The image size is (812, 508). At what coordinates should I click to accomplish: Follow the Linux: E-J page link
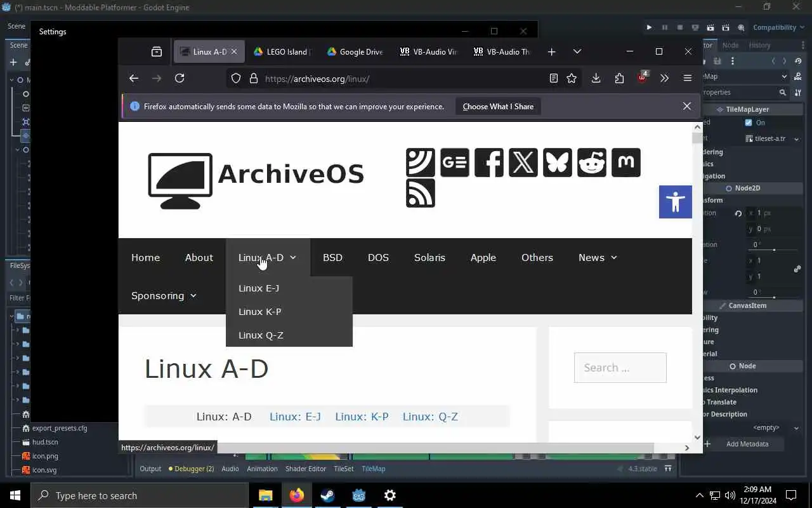coord(295,417)
